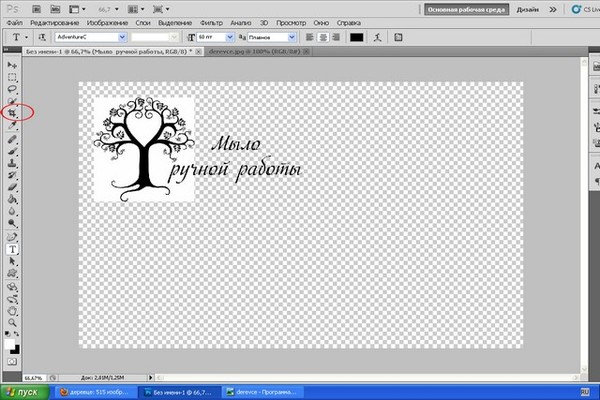This screenshot has height=400, width=600.
Task: Open the AdventureC font family dropdown
Action: [122, 37]
